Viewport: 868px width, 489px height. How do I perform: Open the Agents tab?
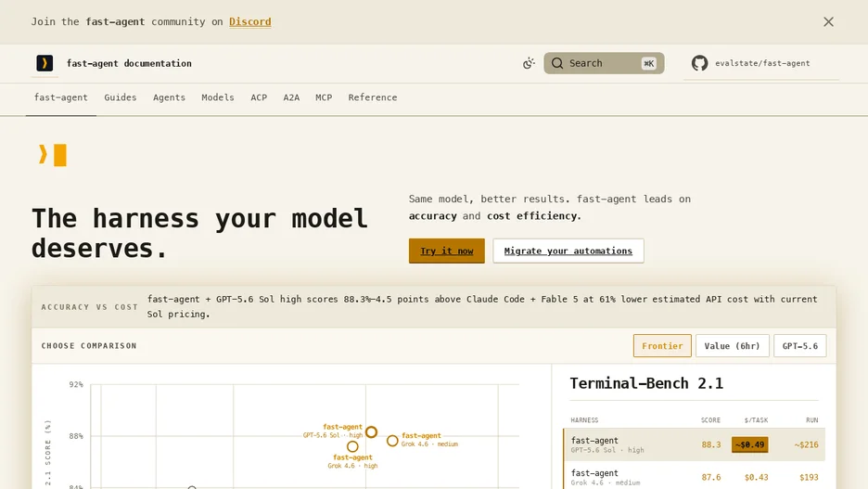[169, 97]
